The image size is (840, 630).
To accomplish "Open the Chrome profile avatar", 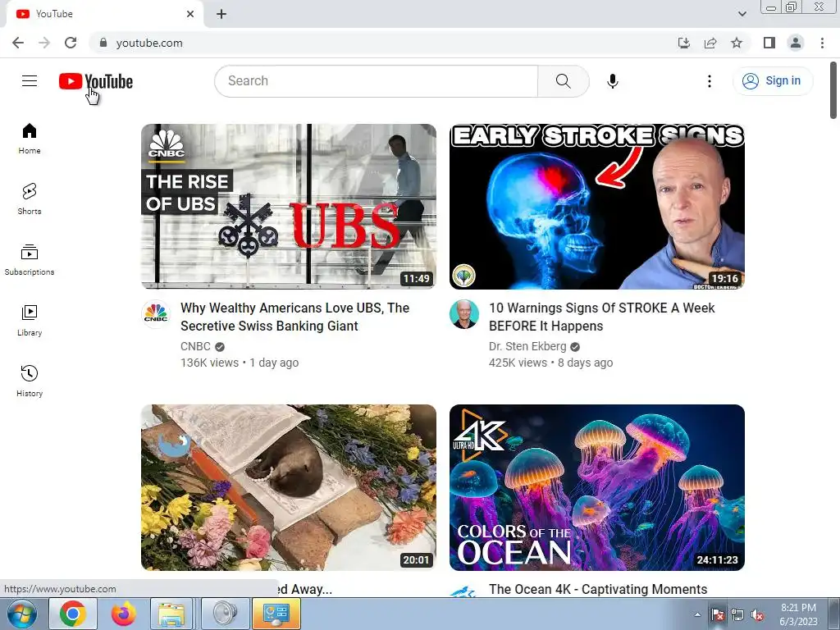I will click(796, 43).
